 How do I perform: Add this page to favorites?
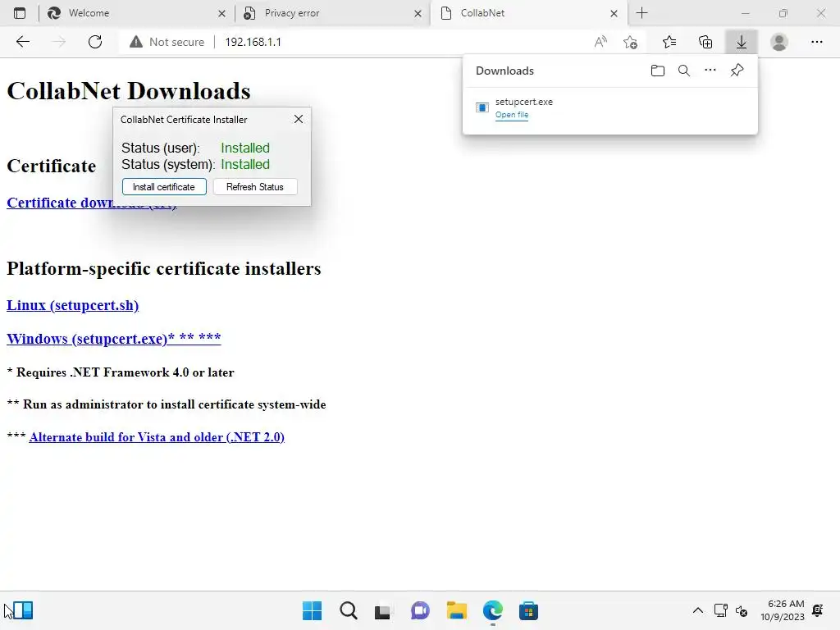coord(631,42)
